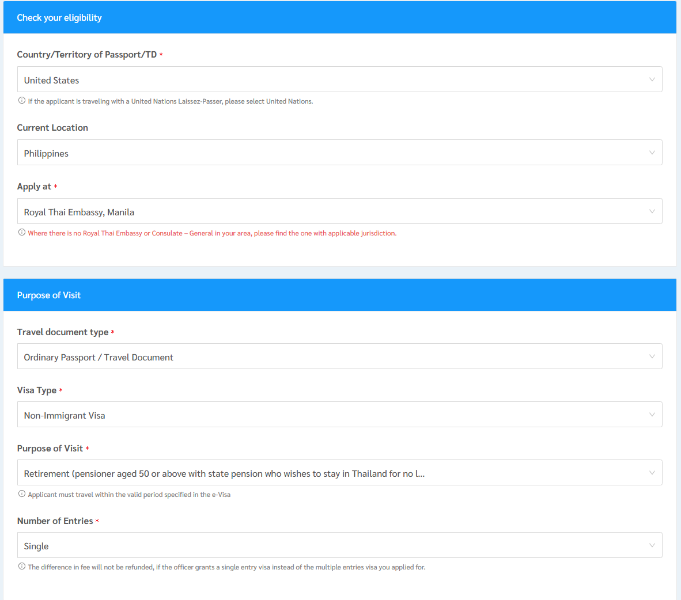Click the 'Single' entries value
The height and width of the screenshot is (600, 681).
coord(36,546)
